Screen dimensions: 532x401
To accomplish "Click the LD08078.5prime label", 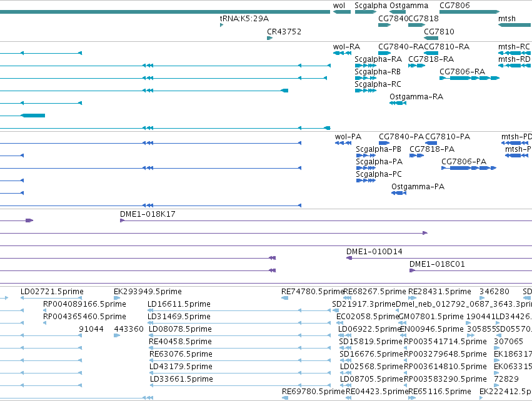I will [x=180, y=329].
